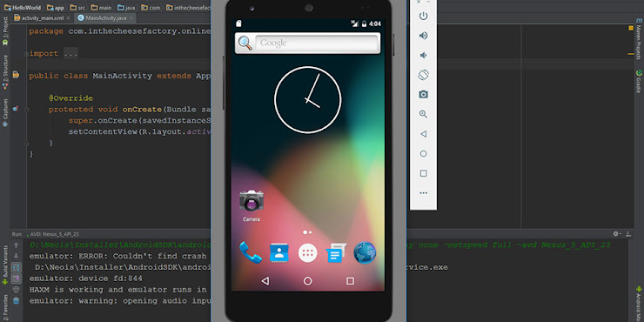Open the Phone dialer app in dock

(250, 252)
